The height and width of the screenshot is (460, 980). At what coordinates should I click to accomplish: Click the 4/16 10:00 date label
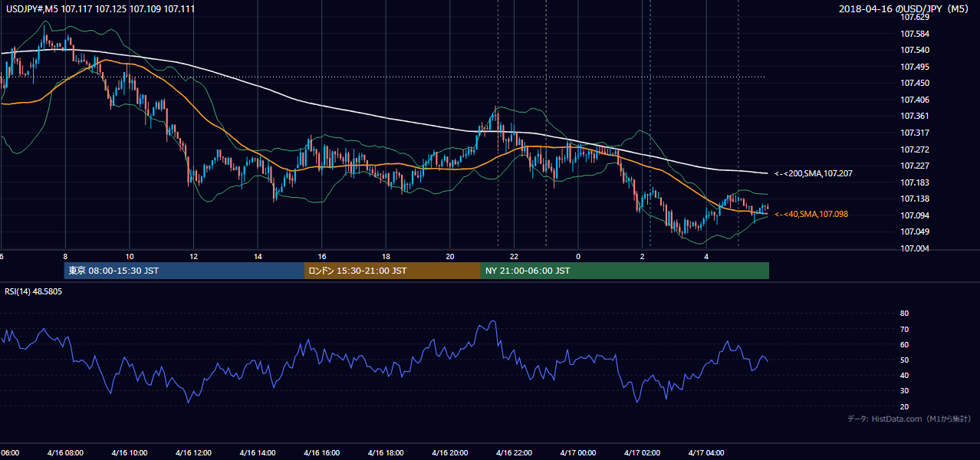point(130,452)
